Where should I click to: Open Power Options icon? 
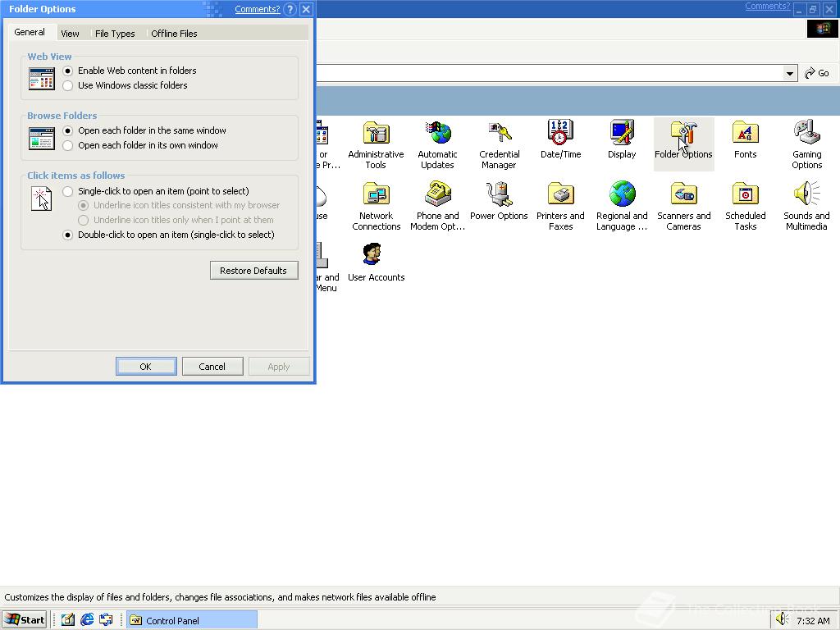tap(500, 202)
